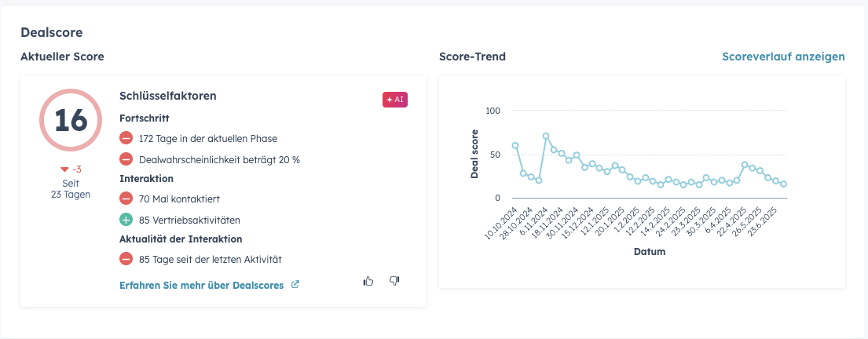Click the first data point on chart line
This screenshot has height=339, width=868.
(515, 145)
